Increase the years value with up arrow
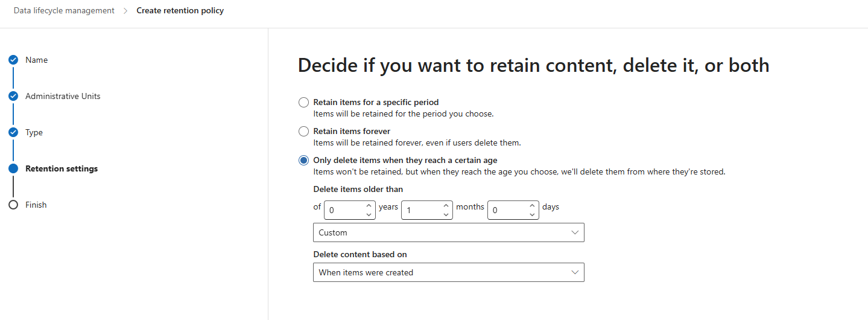 click(369, 205)
